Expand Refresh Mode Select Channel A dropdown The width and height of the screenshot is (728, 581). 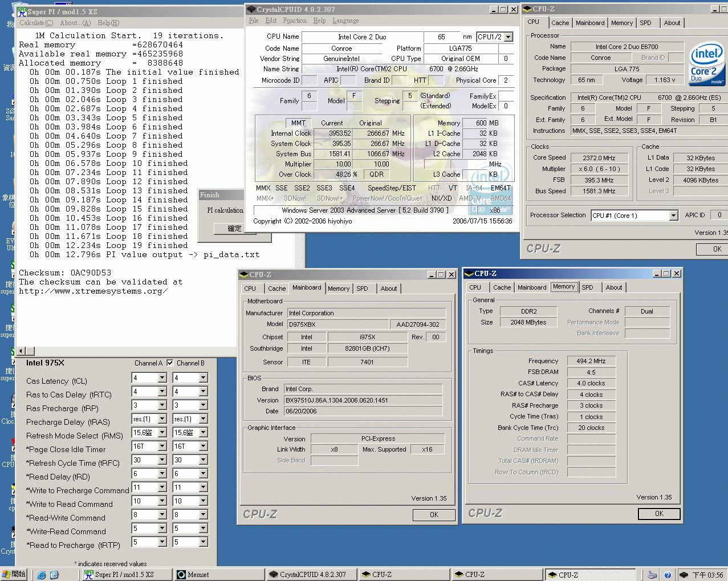[162, 433]
